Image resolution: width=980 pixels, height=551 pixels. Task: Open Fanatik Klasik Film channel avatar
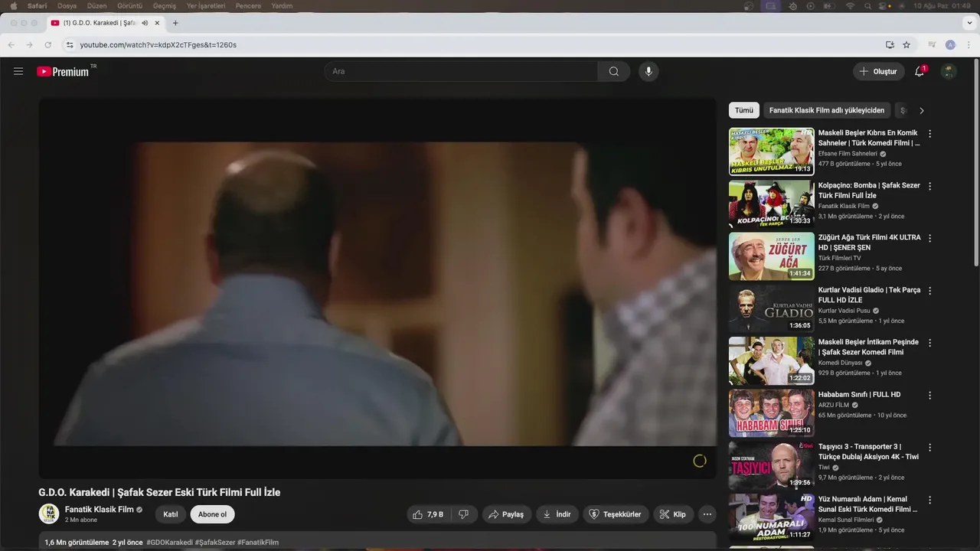coord(49,514)
